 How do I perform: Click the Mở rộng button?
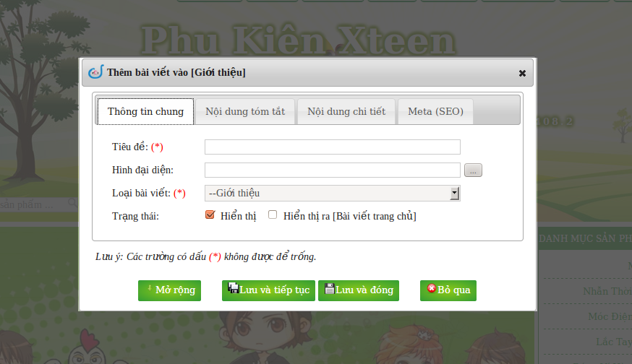(169, 290)
